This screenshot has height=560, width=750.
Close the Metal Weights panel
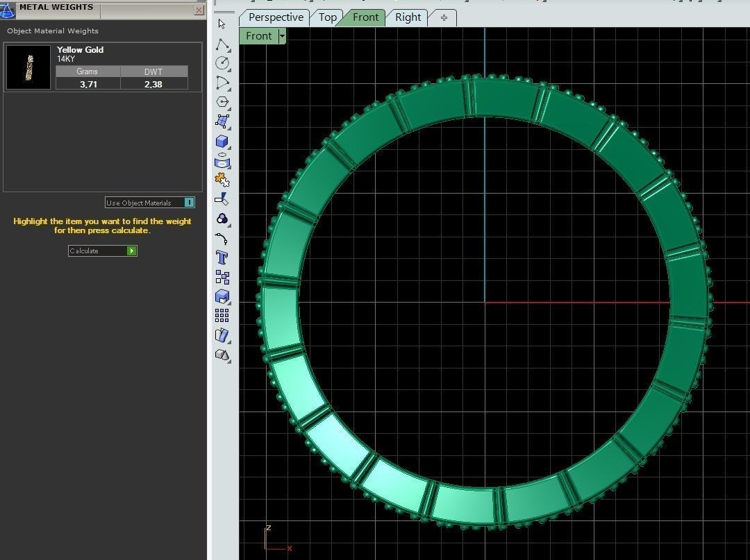[x=199, y=10]
